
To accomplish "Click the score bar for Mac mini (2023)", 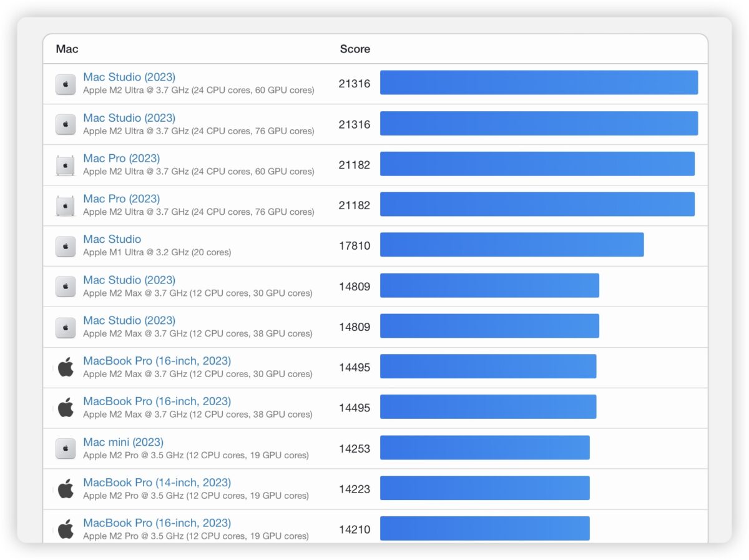I will tap(485, 448).
